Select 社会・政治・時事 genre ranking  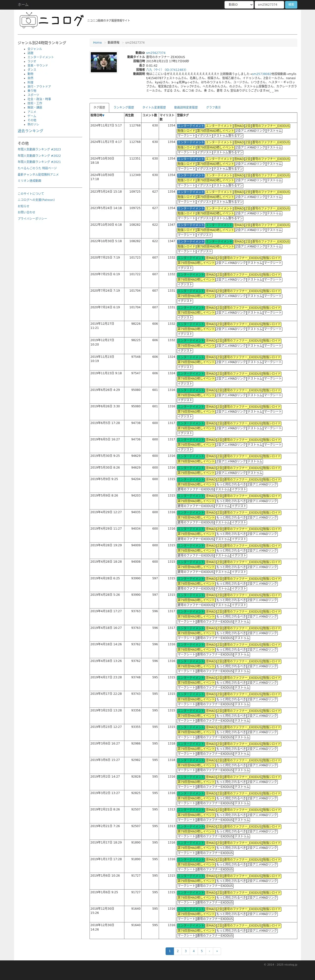coord(39,99)
